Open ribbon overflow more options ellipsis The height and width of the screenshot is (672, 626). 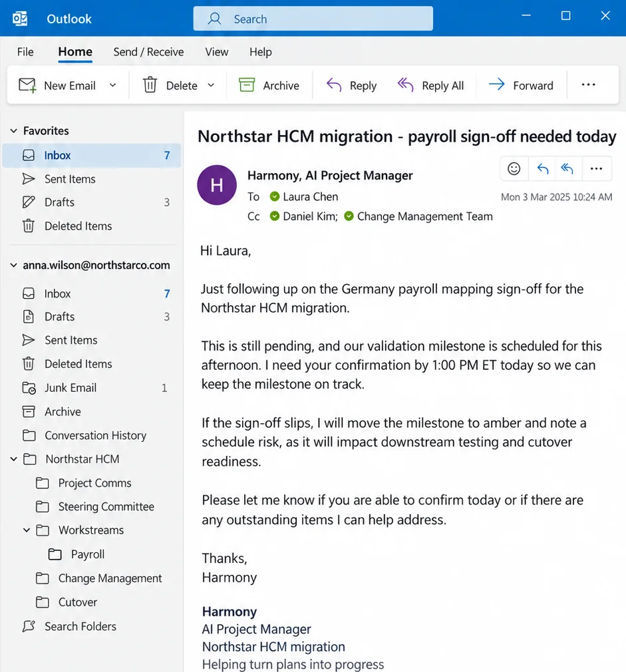coord(588,85)
